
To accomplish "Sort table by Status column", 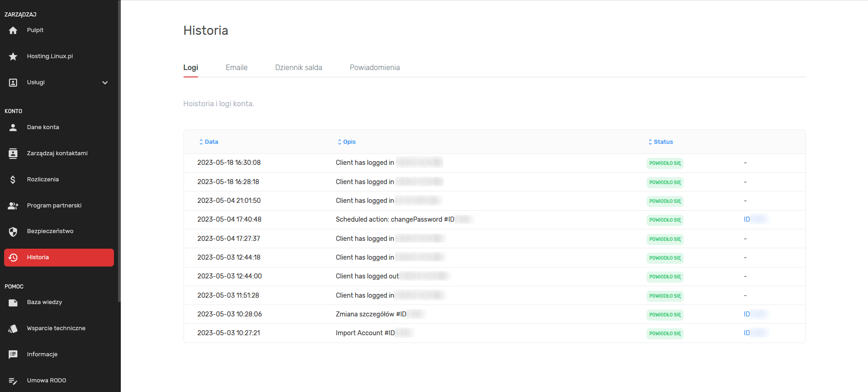I will tap(661, 142).
